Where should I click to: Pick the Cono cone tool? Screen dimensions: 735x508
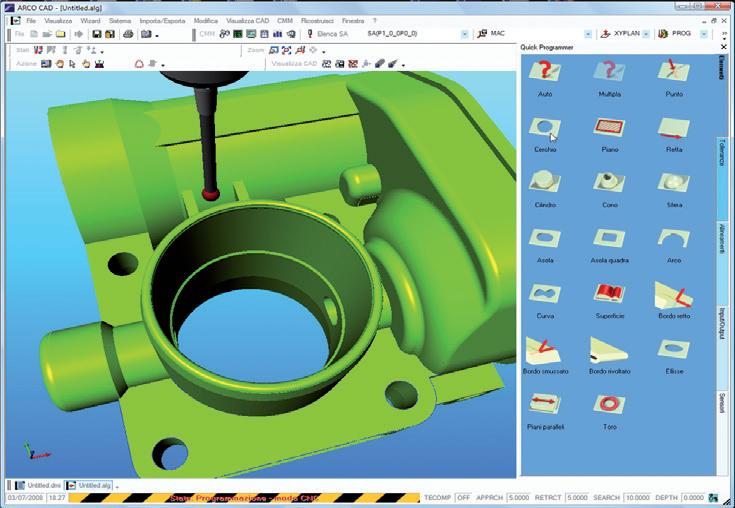click(x=609, y=189)
